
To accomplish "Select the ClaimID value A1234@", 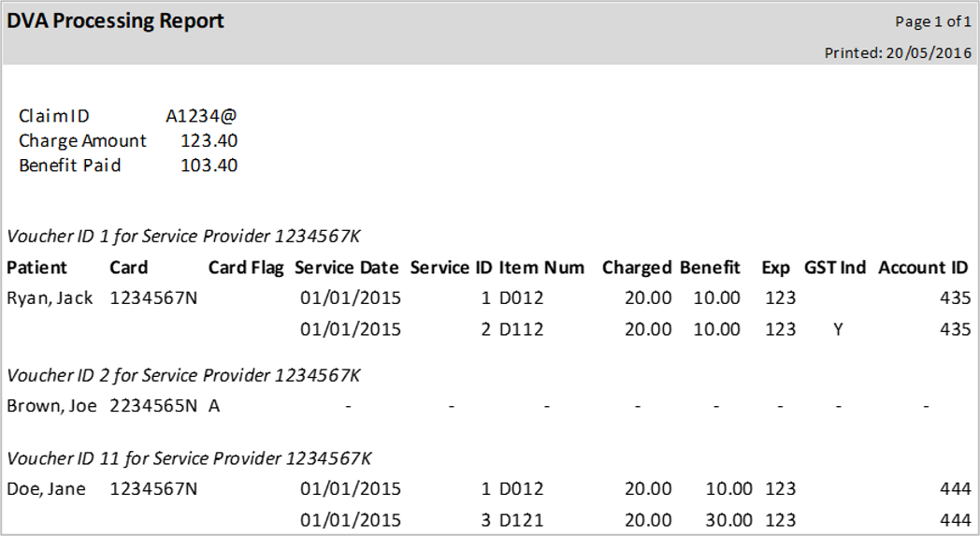I will click(201, 116).
